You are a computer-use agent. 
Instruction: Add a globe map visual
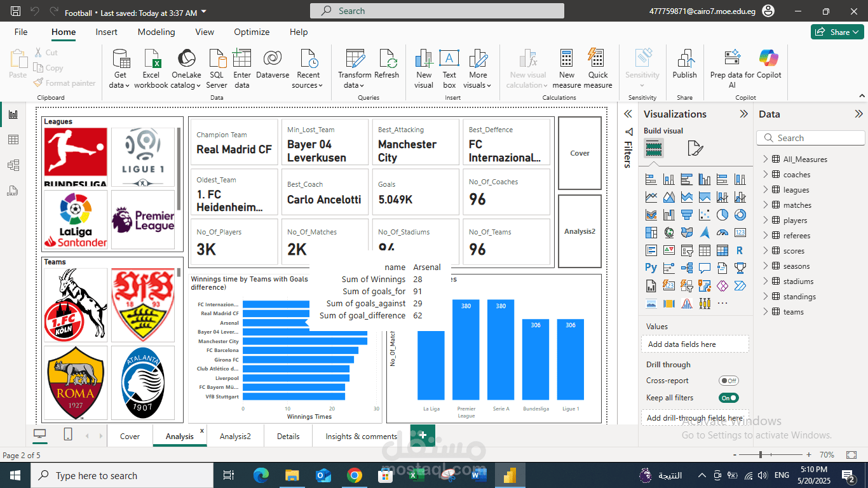(668, 233)
